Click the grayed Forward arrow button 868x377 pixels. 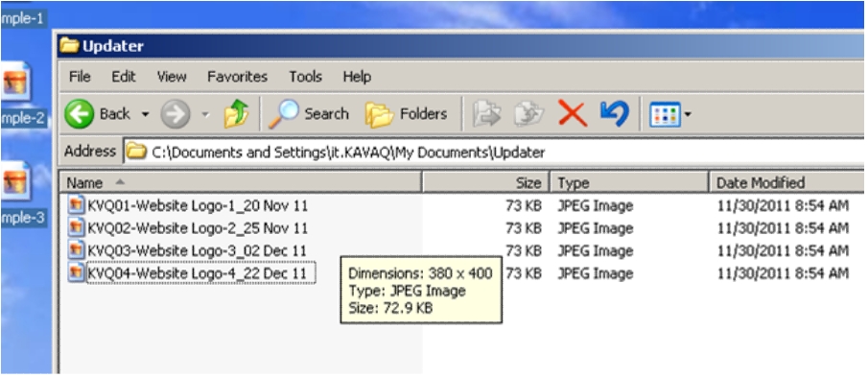(x=176, y=114)
